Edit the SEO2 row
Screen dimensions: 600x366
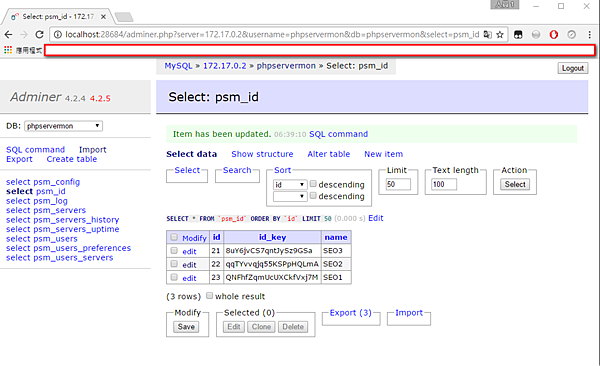coord(189,265)
